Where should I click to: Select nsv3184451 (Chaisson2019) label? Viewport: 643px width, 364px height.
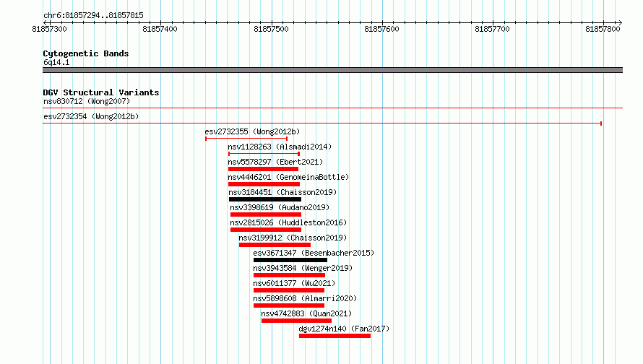282,192
